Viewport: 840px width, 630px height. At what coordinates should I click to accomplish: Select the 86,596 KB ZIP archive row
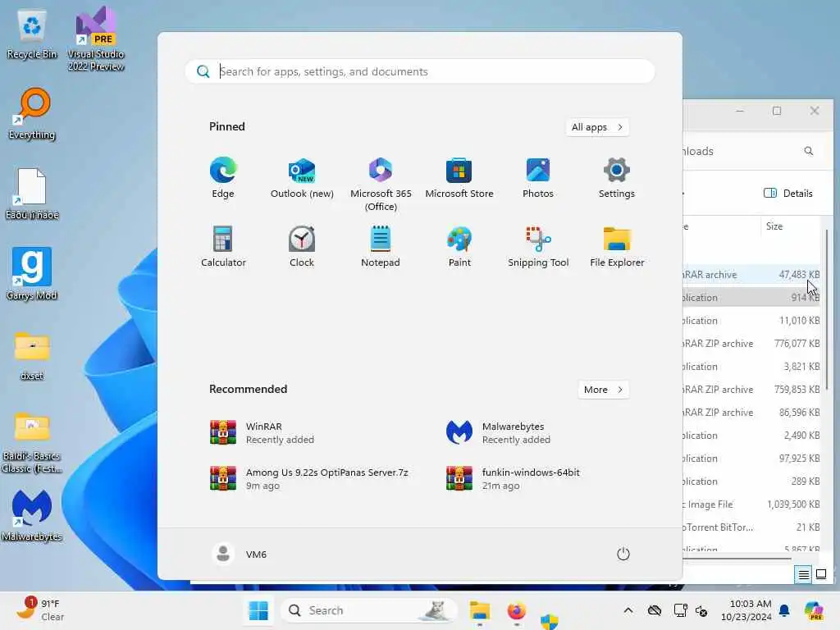point(751,413)
